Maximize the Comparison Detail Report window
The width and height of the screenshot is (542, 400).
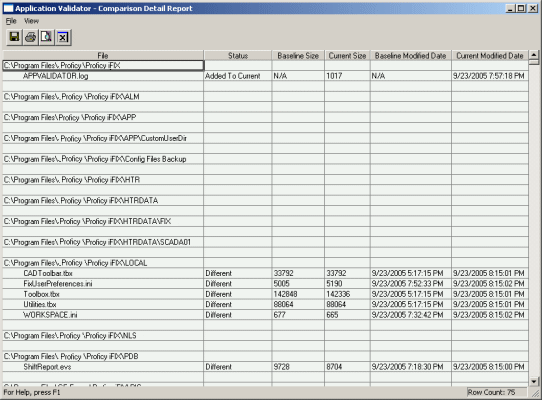click(x=521, y=8)
